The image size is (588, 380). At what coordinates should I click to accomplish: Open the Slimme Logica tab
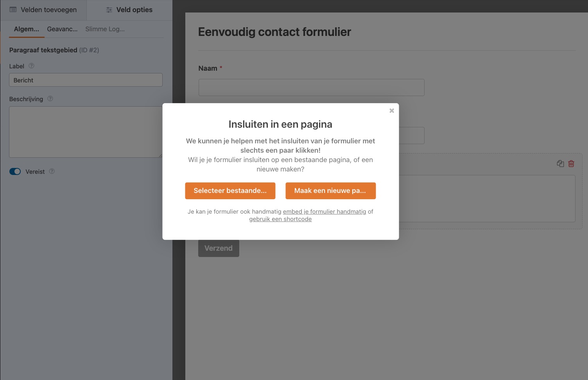click(x=105, y=29)
